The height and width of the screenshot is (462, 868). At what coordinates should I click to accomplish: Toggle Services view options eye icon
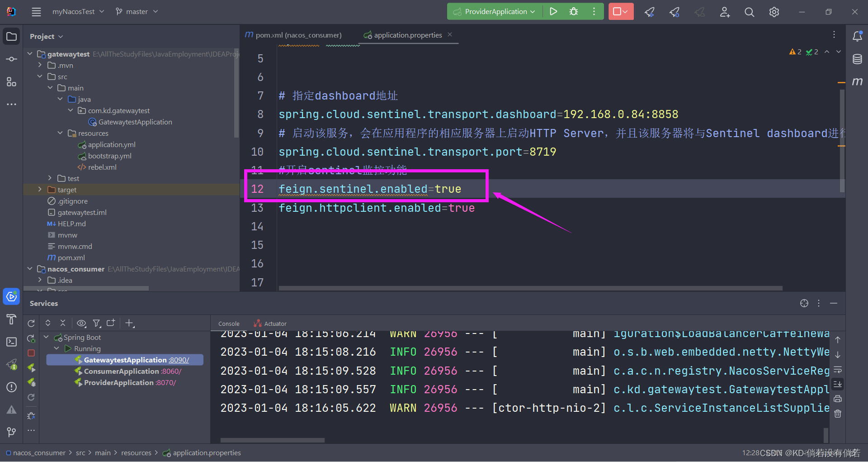(81, 323)
